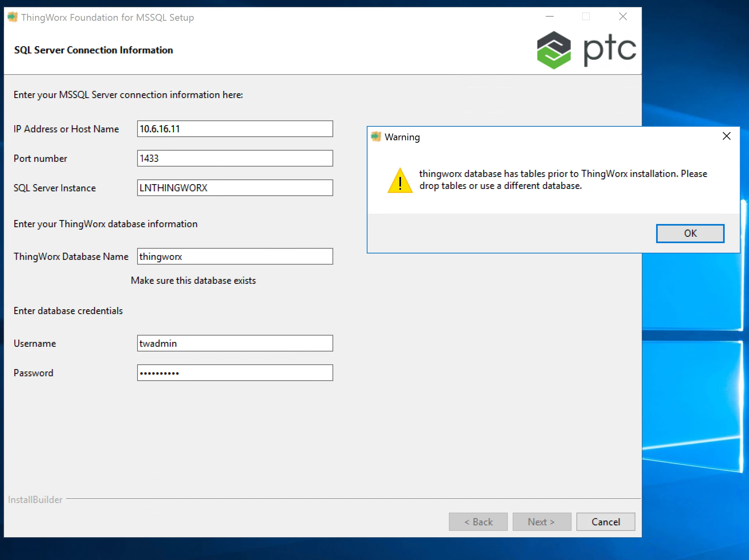Focus the Password field
This screenshot has height=560, width=749.
(x=235, y=373)
